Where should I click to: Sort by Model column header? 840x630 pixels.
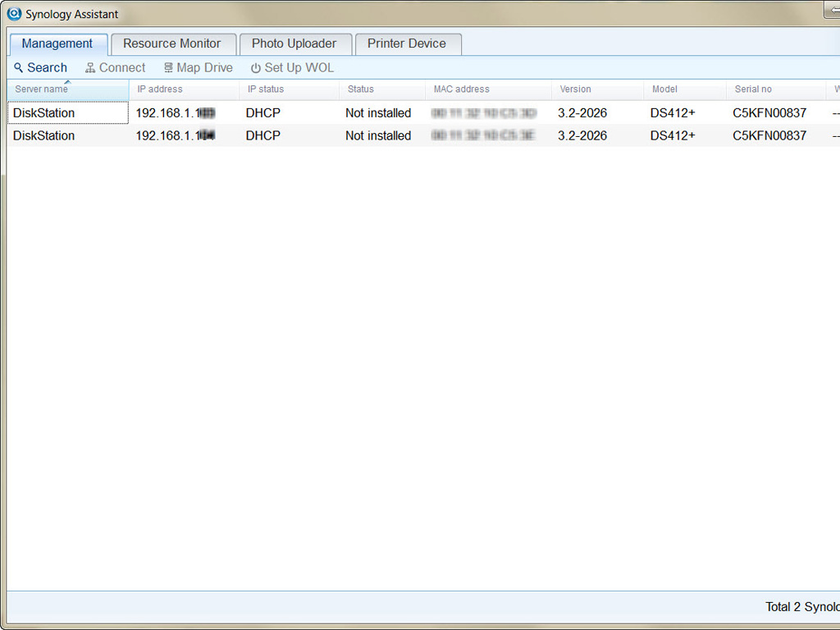pos(685,89)
